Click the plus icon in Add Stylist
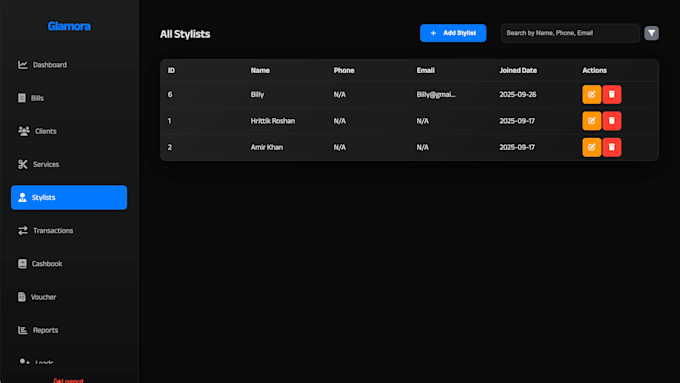The width and height of the screenshot is (680, 383). 433,33
